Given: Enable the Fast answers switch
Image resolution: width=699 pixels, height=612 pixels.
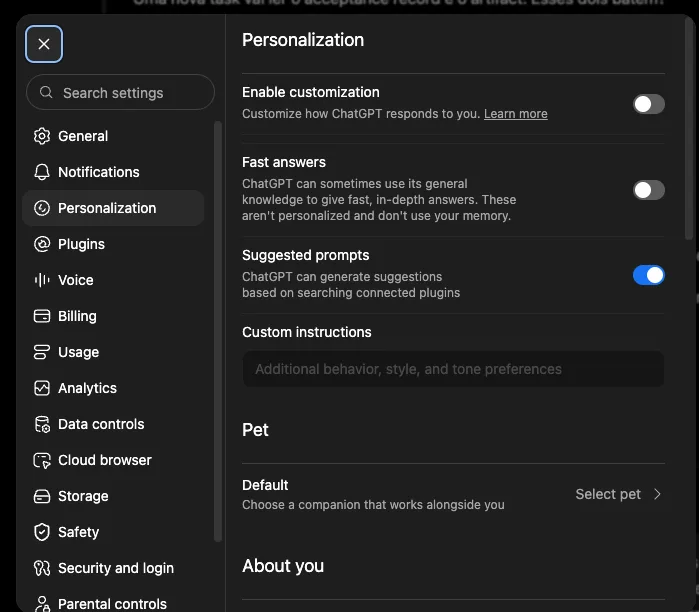Looking at the screenshot, I should click(x=649, y=190).
